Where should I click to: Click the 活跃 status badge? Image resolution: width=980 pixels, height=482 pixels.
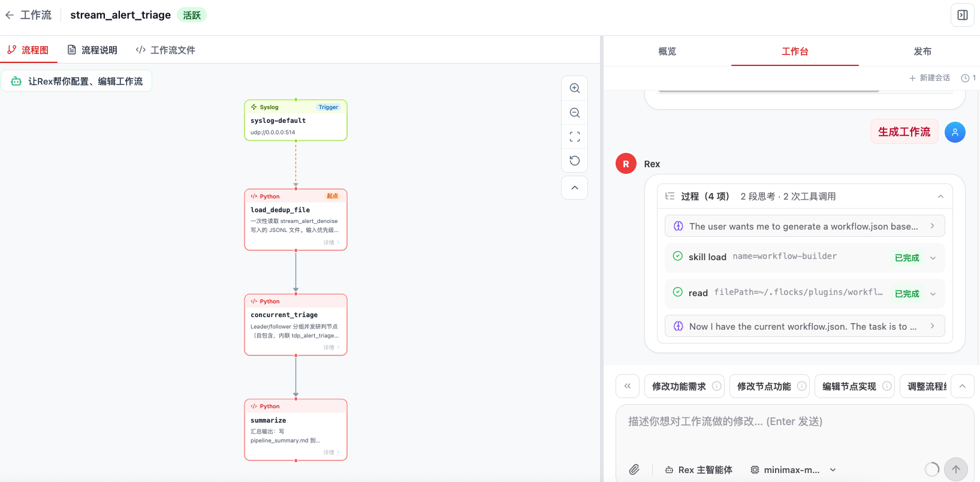click(192, 15)
